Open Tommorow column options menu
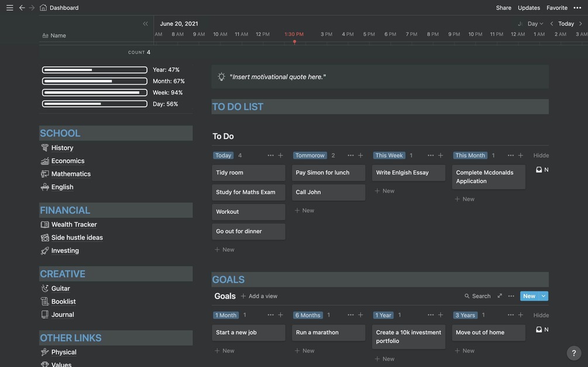The height and width of the screenshot is (367, 588). pos(350,155)
